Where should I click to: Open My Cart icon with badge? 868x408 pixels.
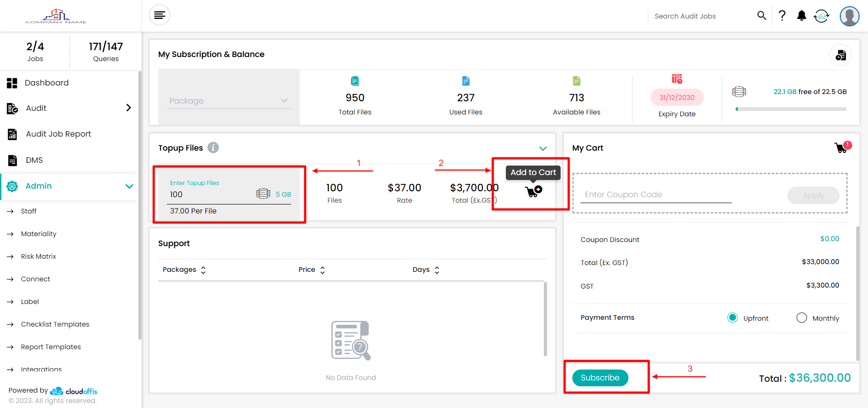(843, 147)
